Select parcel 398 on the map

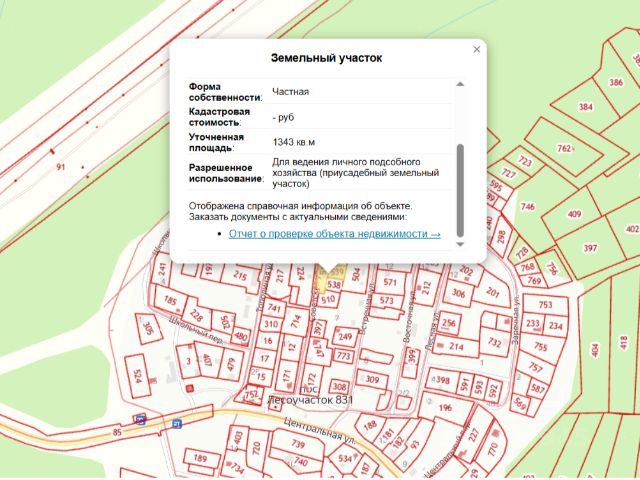[442, 381]
